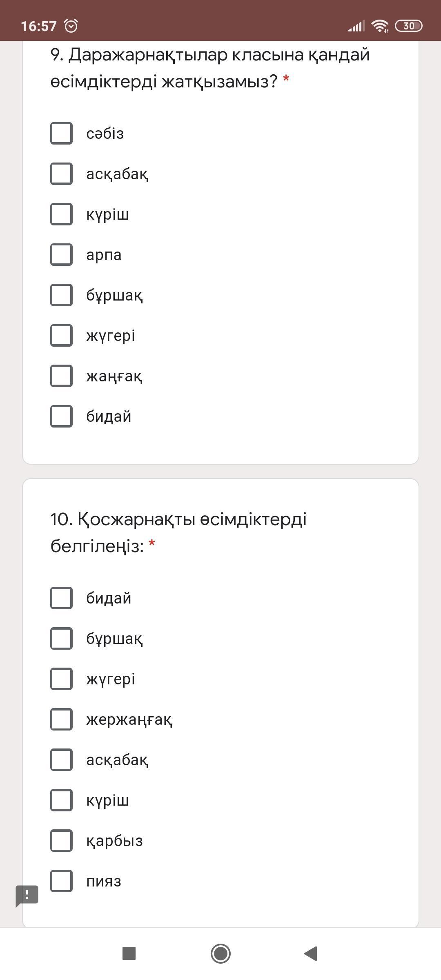Tick бұршақ in question 10

[61, 638]
